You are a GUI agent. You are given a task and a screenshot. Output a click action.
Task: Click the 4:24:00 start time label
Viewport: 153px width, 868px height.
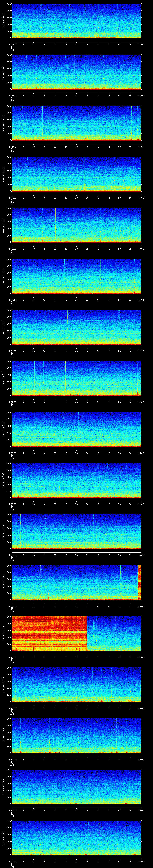[12, 555]
